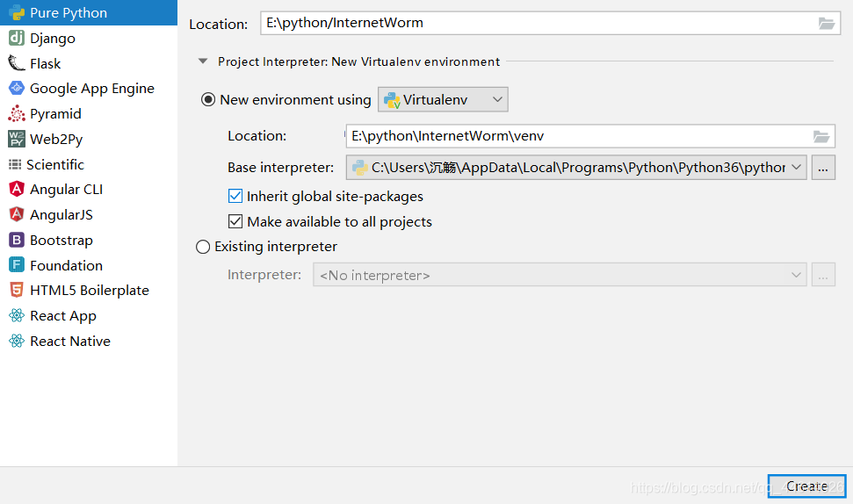853x504 pixels.
Task: Select the Web2Py project icon
Action: 17,139
